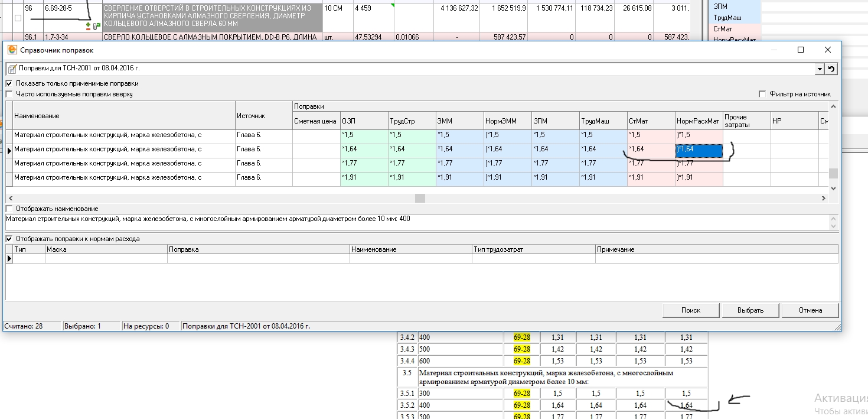
Task: Click the Поиск button
Action: click(x=690, y=310)
